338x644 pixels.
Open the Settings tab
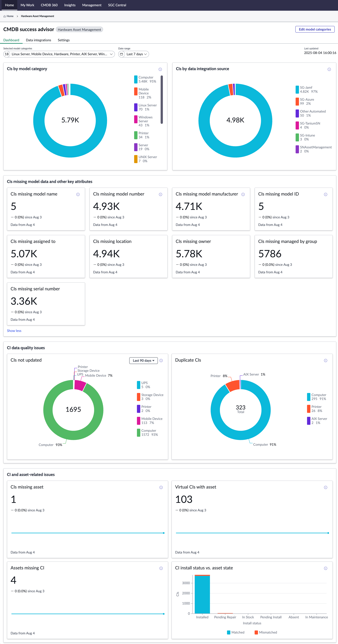coord(64,40)
